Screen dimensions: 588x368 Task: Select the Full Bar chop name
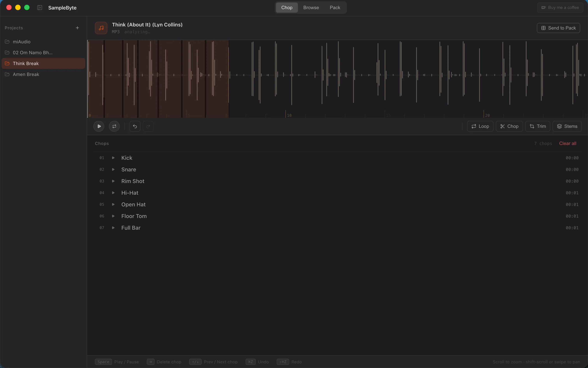tap(131, 228)
